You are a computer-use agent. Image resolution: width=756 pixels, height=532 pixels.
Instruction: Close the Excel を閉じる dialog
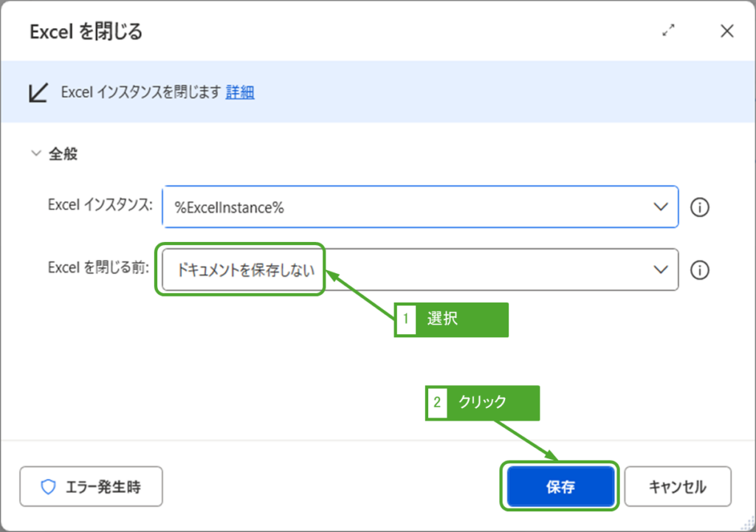tap(726, 31)
